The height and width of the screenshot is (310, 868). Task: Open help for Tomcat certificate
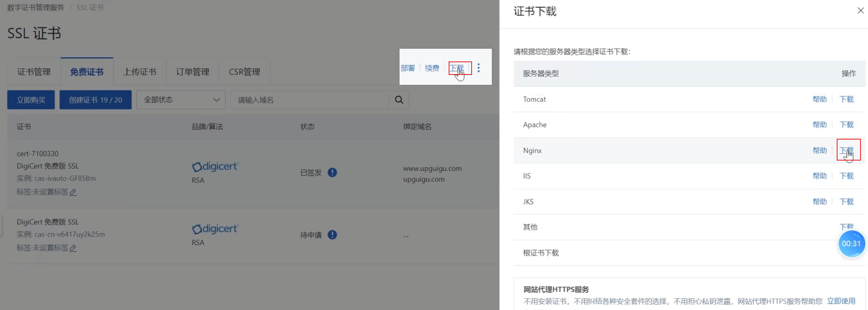click(x=819, y=99)
